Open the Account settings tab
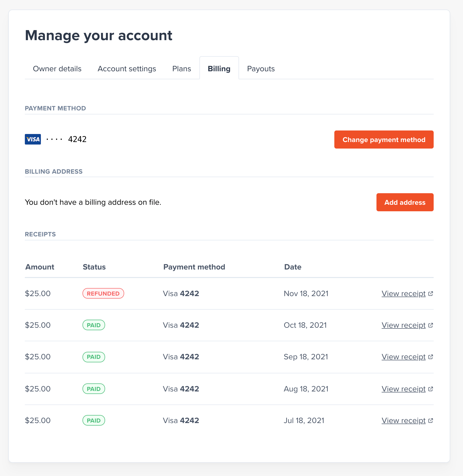The width and height of the screenshot is (463, 476). [x=126, y=69]
